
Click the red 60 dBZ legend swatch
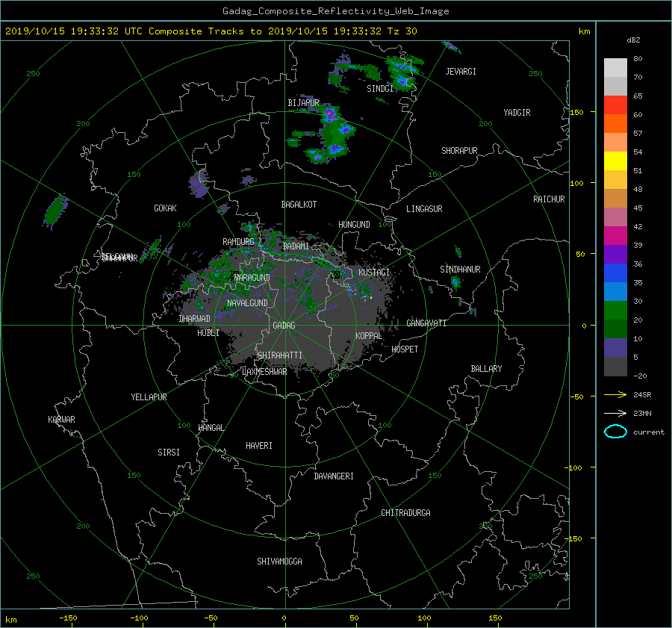coord(615,105)
